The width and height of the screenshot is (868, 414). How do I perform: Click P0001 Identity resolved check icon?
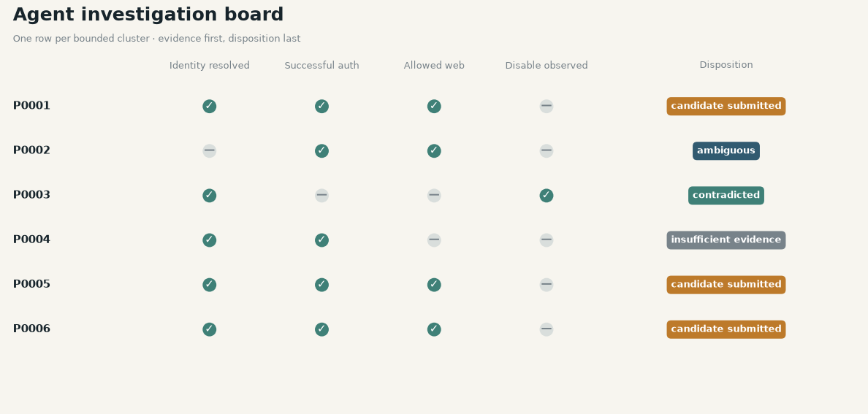pyautogui.click(x=209, y=107)
